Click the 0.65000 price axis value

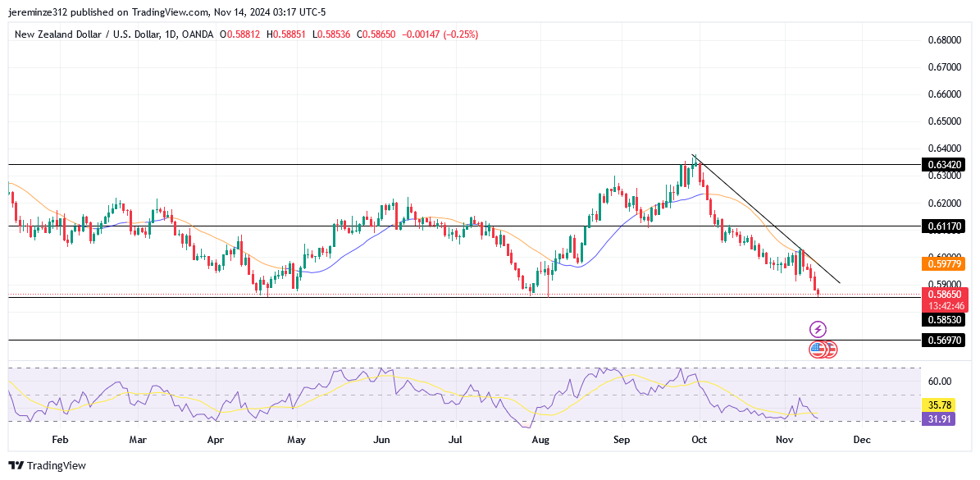[944, 121]
